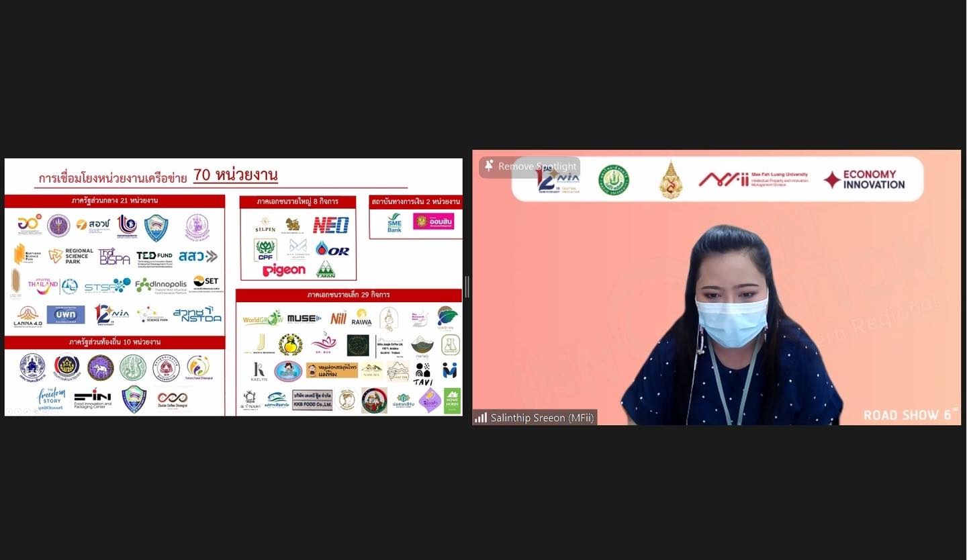Click the Pigeon logo on the slide

coord(284,270)
